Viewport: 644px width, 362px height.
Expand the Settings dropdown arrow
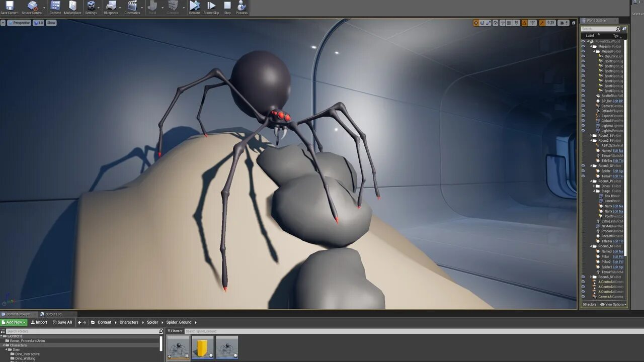tap(99, 8)
